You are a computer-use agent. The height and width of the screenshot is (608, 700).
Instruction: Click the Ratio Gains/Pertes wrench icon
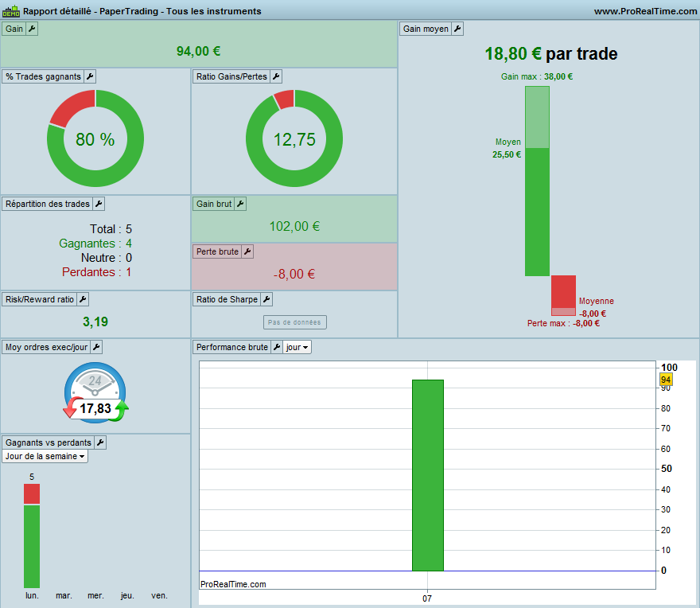point(276,76)
